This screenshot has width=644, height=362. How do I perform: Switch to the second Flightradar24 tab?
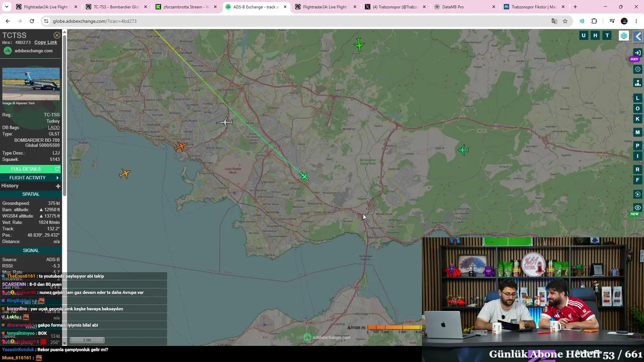coord(324,7)
